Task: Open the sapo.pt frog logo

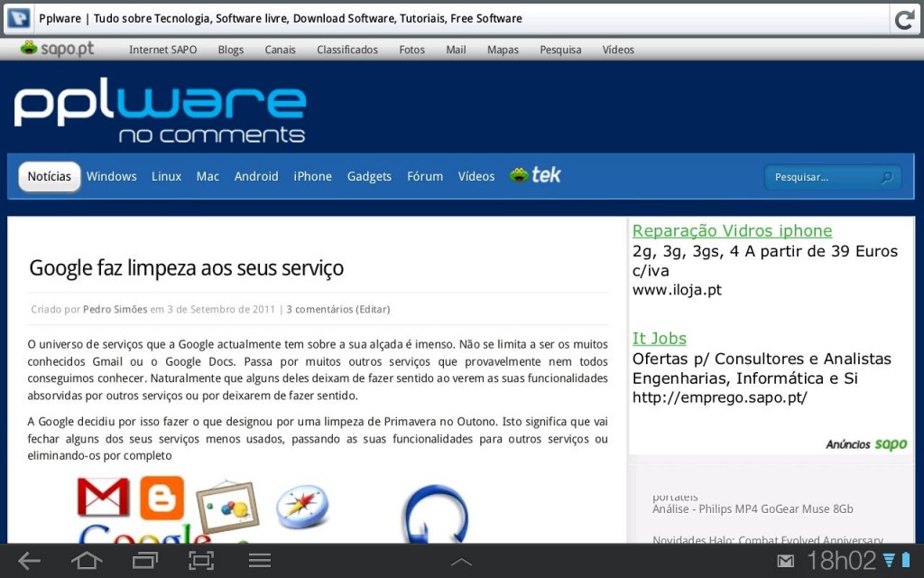Action: [x=57, y=49]
